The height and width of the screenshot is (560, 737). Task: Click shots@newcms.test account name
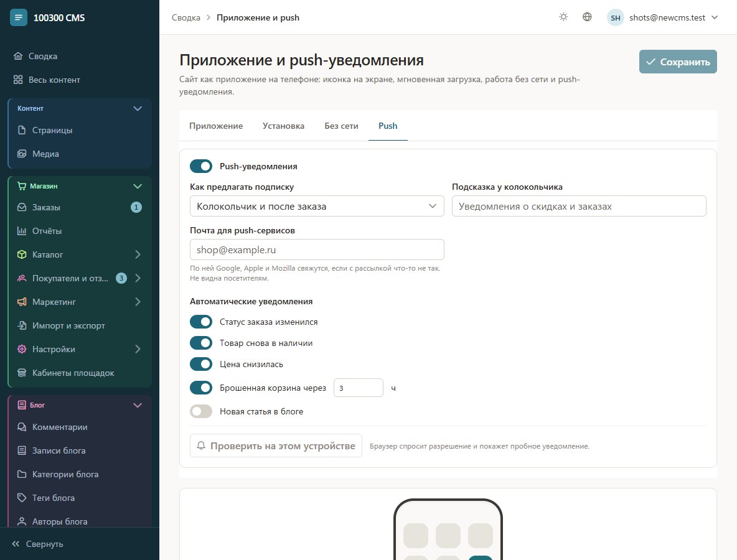pos(667,17)
